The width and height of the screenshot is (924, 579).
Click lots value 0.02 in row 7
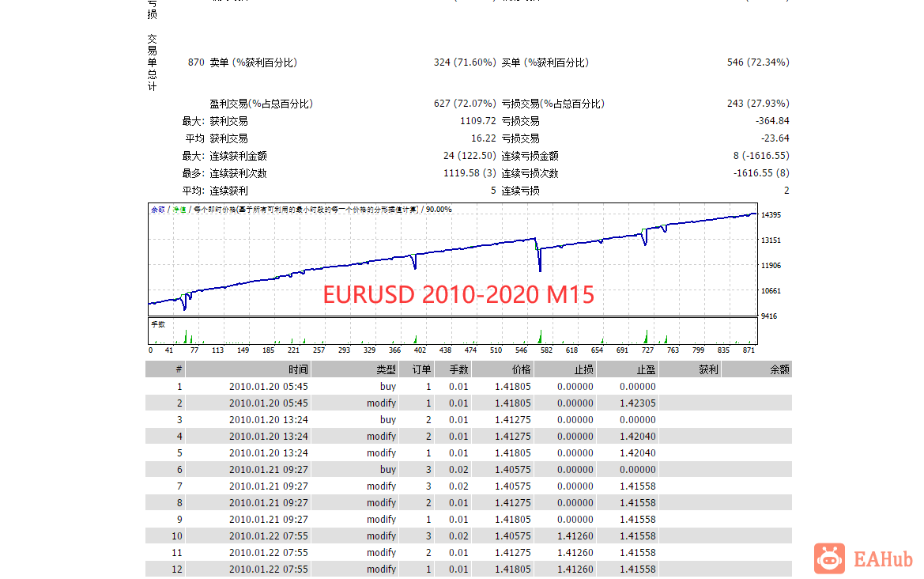(458, 486)
